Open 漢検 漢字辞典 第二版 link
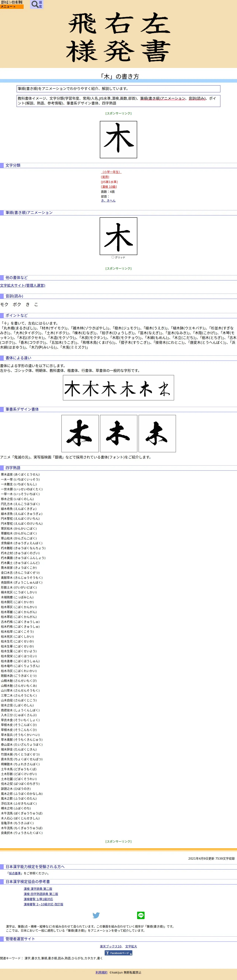This screenshot has width=237, height=980. 38,889
